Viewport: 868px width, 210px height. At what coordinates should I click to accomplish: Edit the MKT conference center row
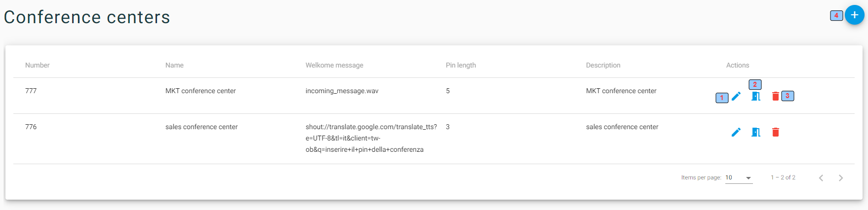(x=736, y=96)
